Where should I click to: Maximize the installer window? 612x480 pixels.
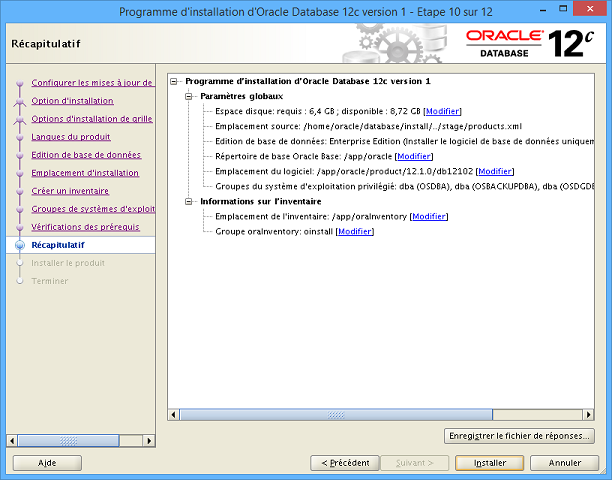pyautogui.click(x=563, y=9)
